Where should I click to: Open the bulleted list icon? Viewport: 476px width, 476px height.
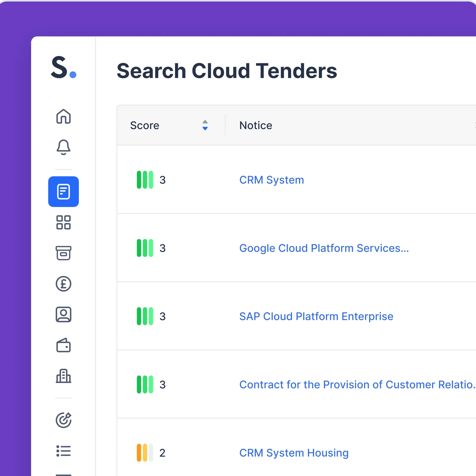pos(63,451)
